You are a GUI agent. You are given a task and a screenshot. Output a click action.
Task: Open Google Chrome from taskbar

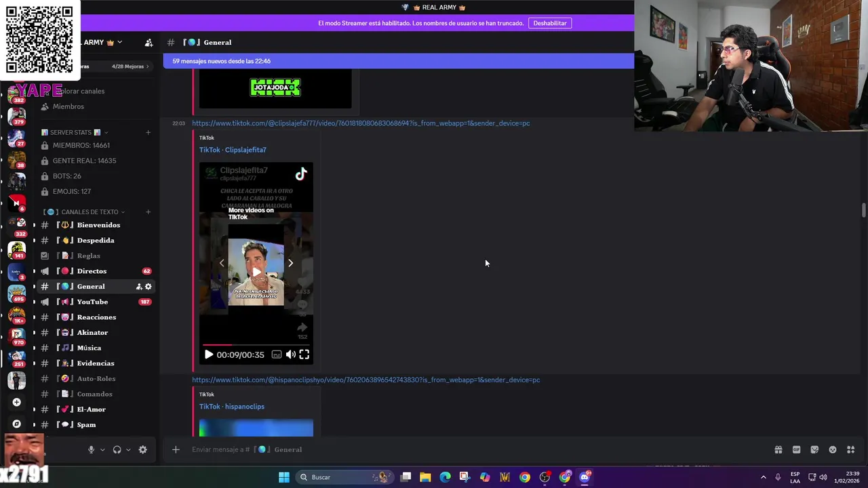coord(525,477)
